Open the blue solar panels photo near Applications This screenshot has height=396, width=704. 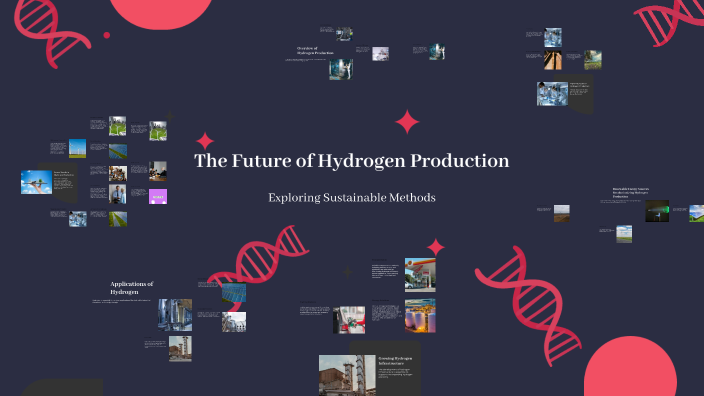(234, 293)
